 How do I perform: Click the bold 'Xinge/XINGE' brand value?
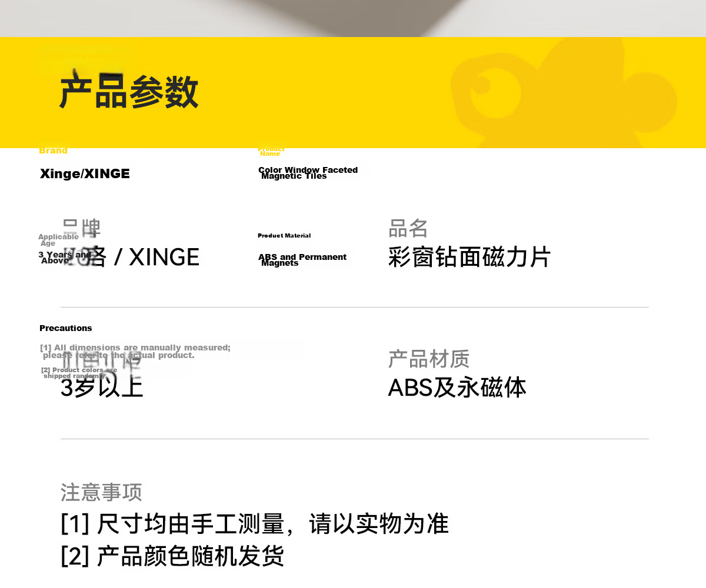coord(85,173)
